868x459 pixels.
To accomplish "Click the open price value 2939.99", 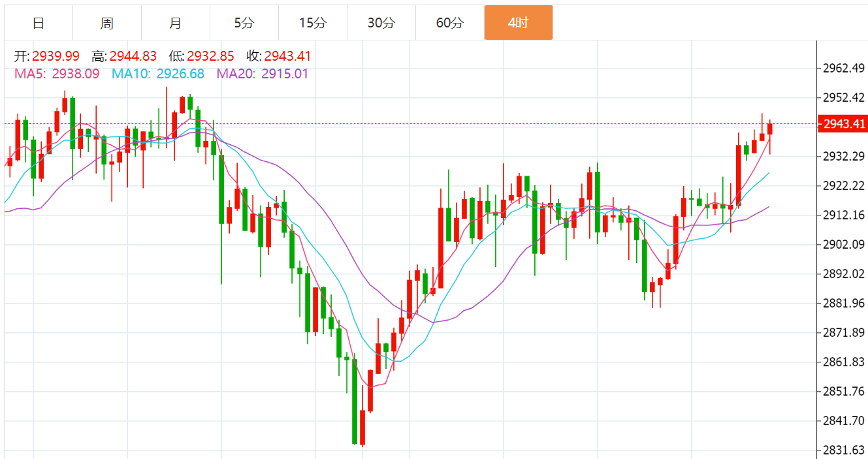I will 56,57.
